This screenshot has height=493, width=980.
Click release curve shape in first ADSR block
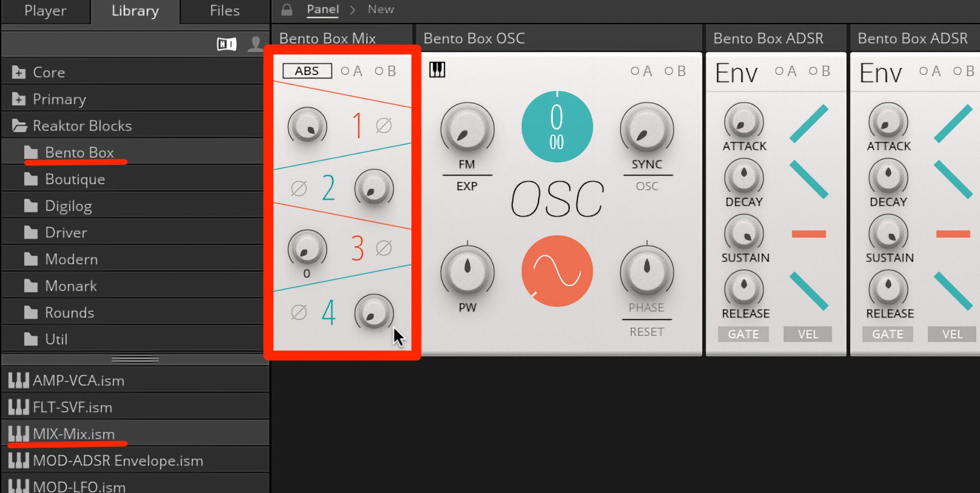(809, 291)
